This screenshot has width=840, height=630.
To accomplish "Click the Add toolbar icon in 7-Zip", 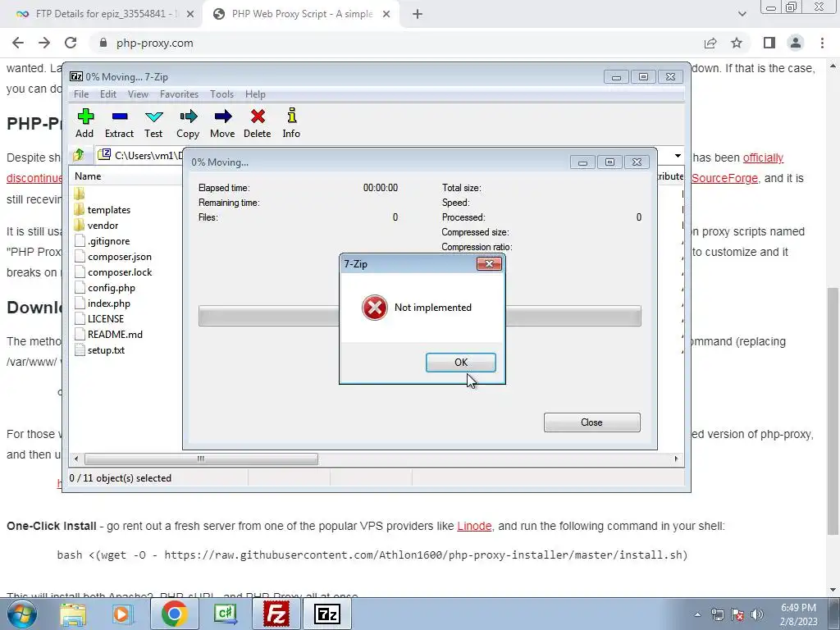I will (84, 123).
